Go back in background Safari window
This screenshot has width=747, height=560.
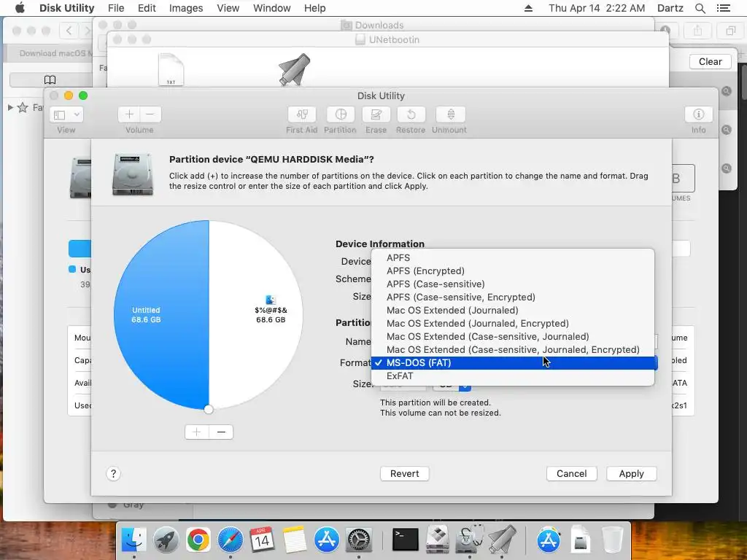pos(69,31)
